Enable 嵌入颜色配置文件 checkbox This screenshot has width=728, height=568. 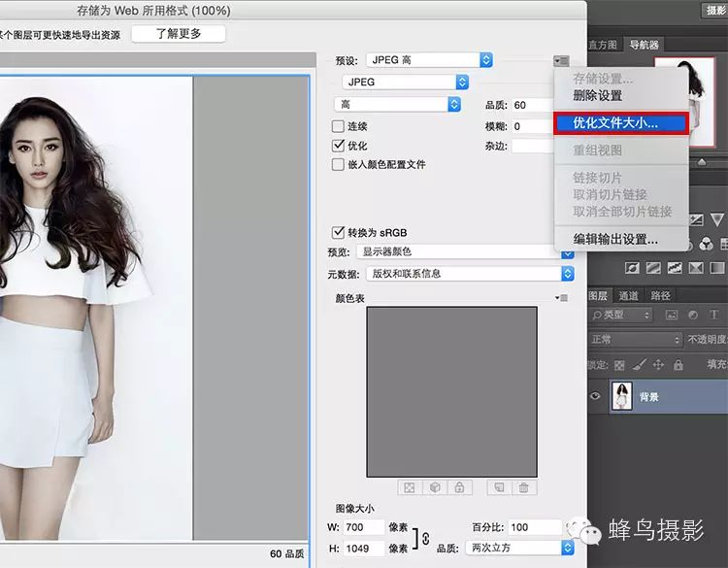tap(338, 164)
